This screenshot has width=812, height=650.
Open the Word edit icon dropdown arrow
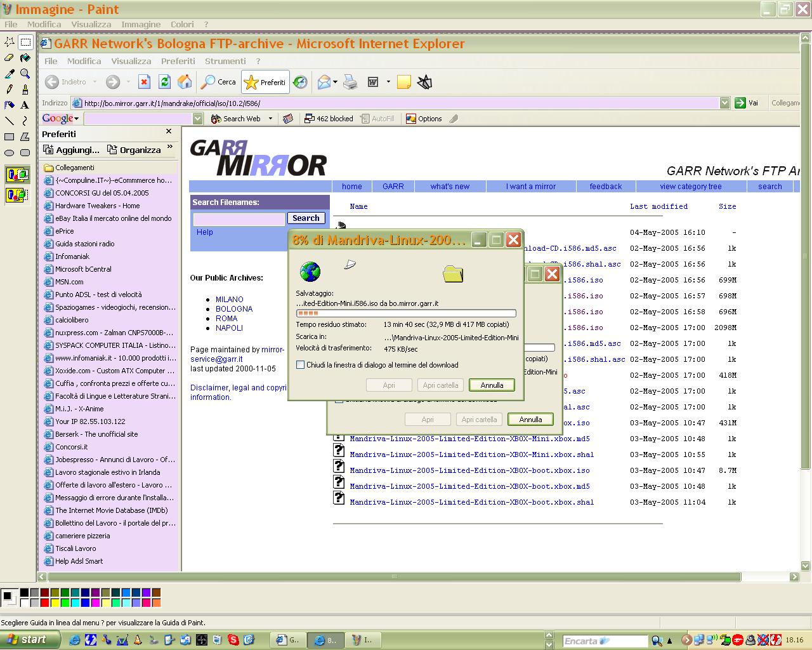tap(388, 82)
